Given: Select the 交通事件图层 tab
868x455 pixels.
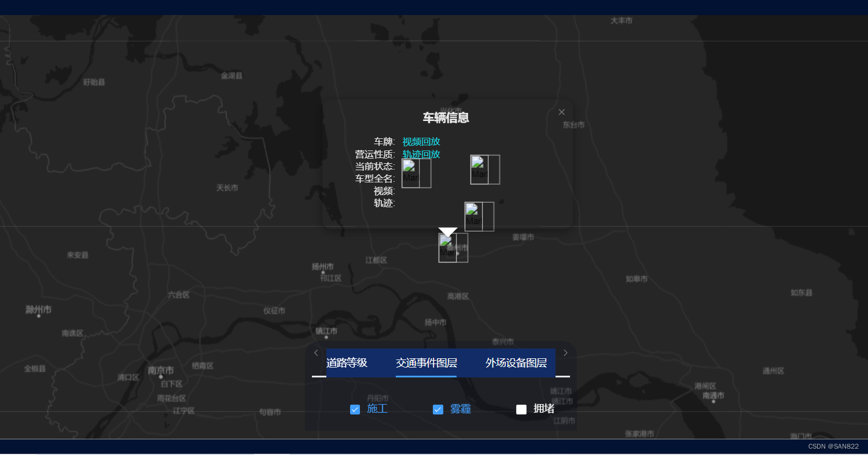Looking at the screenshot, I should pos(426,363).
